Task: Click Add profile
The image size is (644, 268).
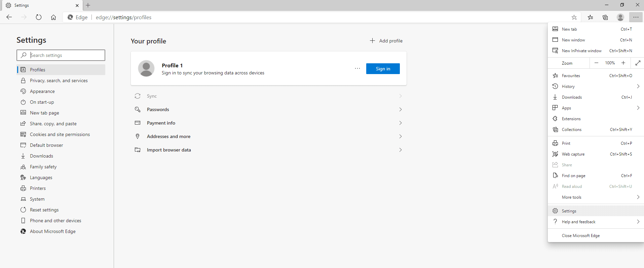Action: tap(386, 41)
